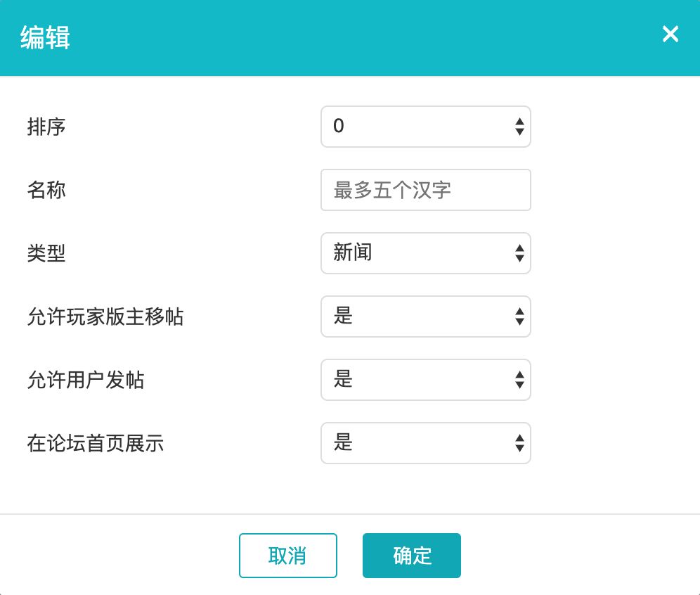
Task: Increase the 排序 value with up arrow
Action: (519, 122)
